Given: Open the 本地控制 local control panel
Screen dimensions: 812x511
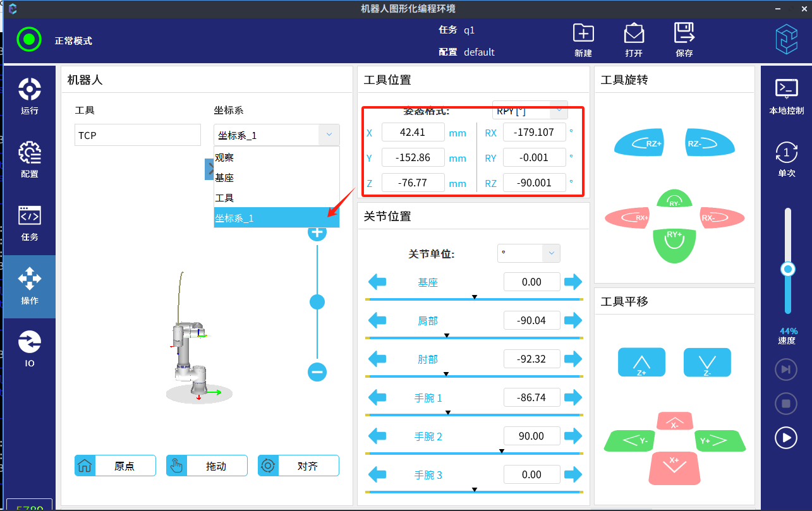Looking at the screenshot, I should [x=786, y=96].
